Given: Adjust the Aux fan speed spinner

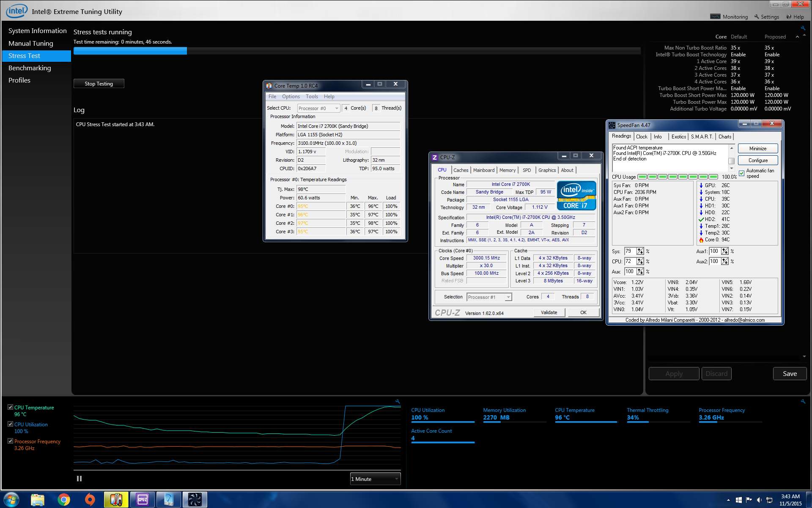Looking at the screenshot, I should pos(640,272).
